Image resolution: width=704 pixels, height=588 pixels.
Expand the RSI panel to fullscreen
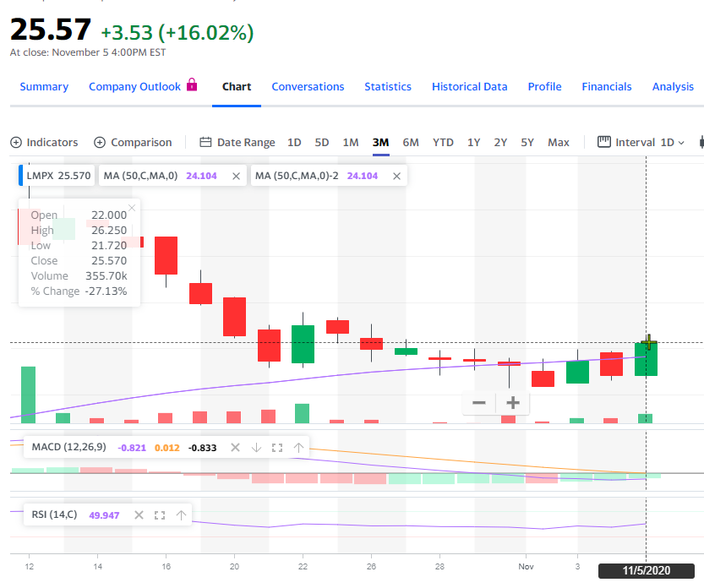click(x=160, y=514)
